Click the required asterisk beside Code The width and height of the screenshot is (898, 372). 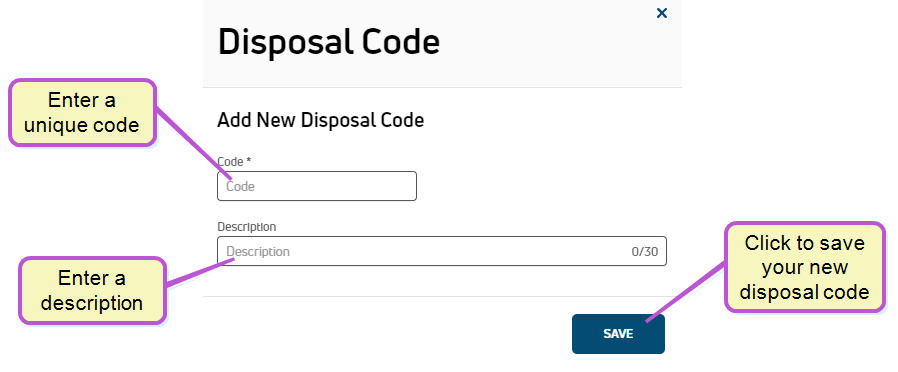click(x=249, y=161)
